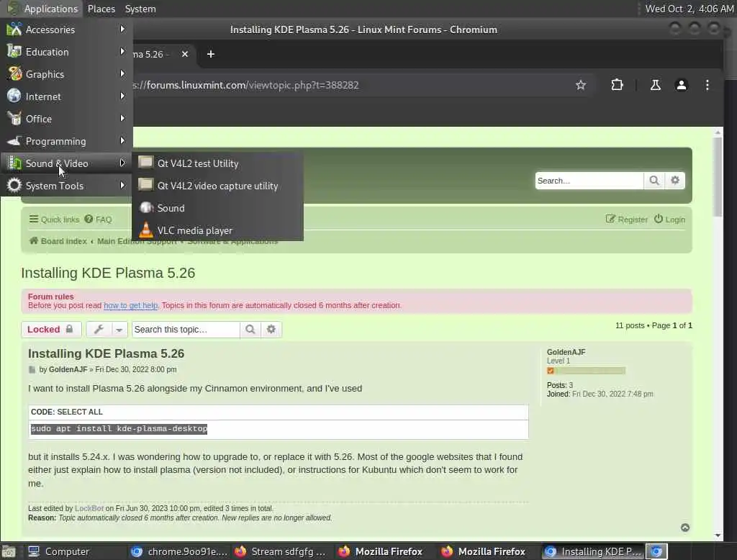
Task: Click the Login link
Action: (670, 219)
